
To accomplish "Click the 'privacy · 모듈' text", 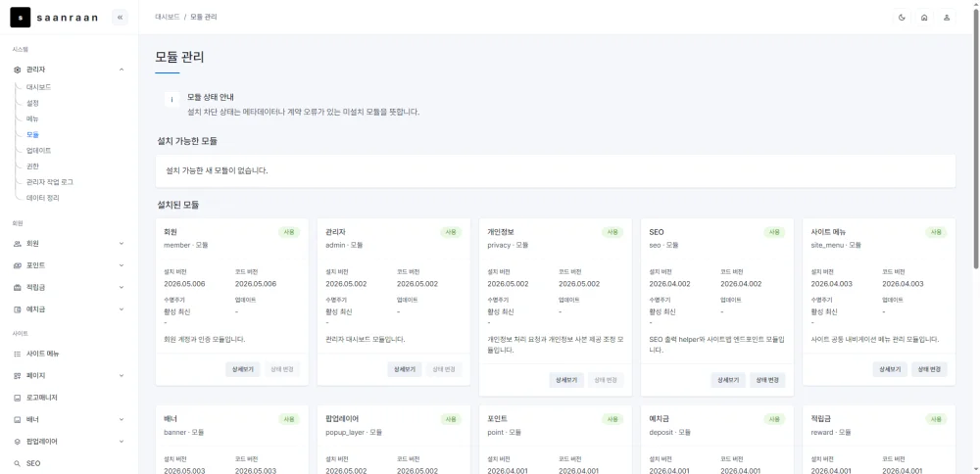I will click(x=510, y=245).
